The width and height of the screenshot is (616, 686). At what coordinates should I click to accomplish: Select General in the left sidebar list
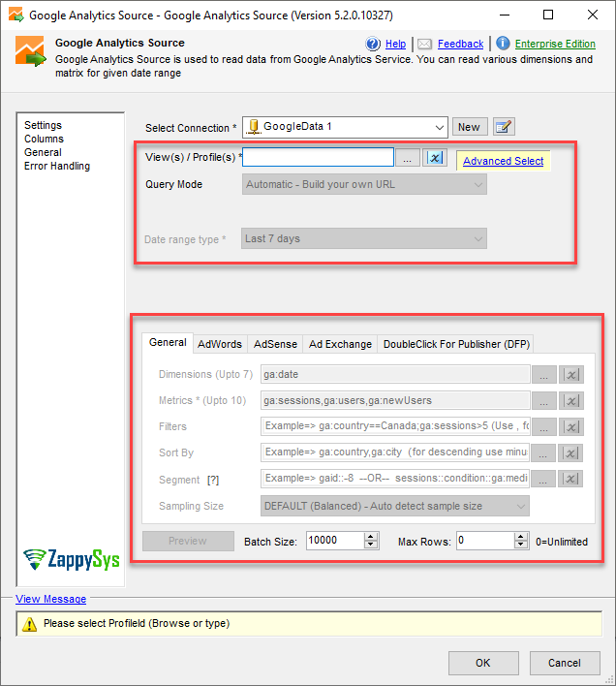tap(43, 152)
